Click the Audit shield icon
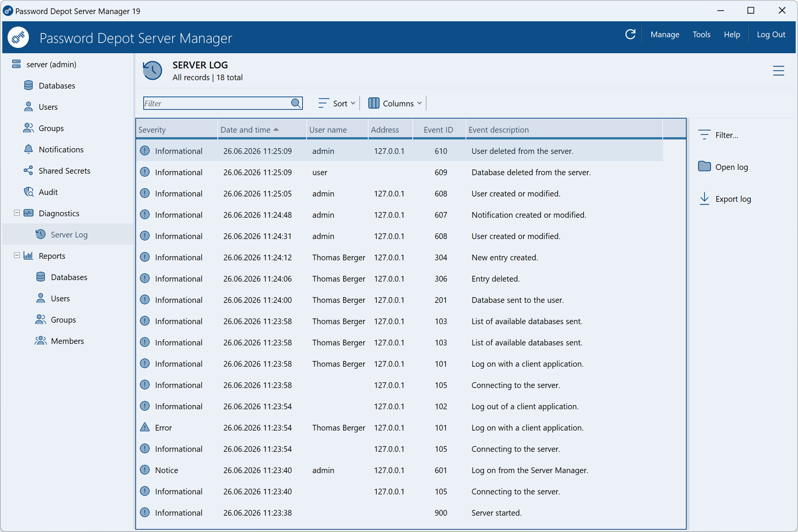This screenshot has width=798, height=532. tap(28, 192)
